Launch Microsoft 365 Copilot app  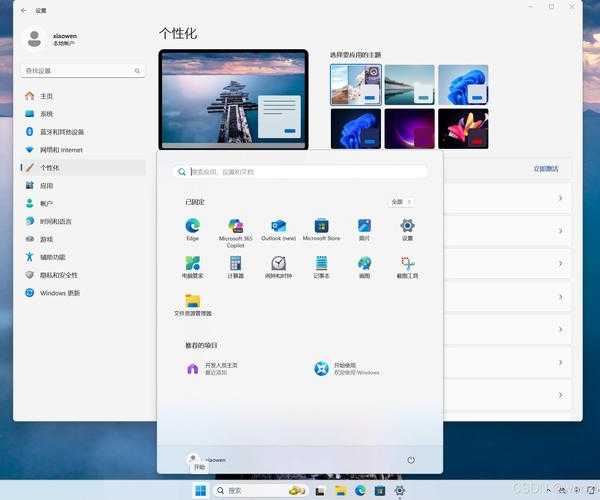(x=236, y=227)
